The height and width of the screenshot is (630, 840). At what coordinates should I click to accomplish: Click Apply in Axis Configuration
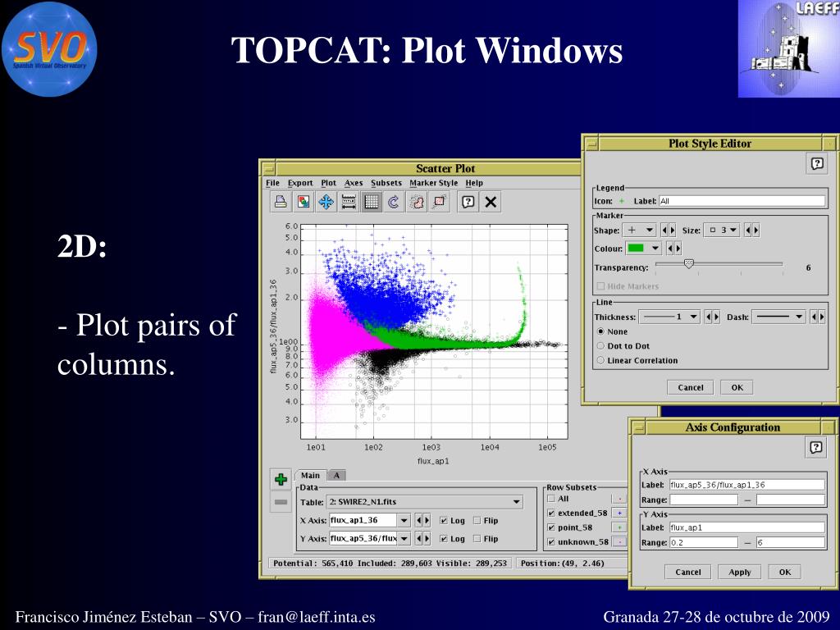(739, 572)
